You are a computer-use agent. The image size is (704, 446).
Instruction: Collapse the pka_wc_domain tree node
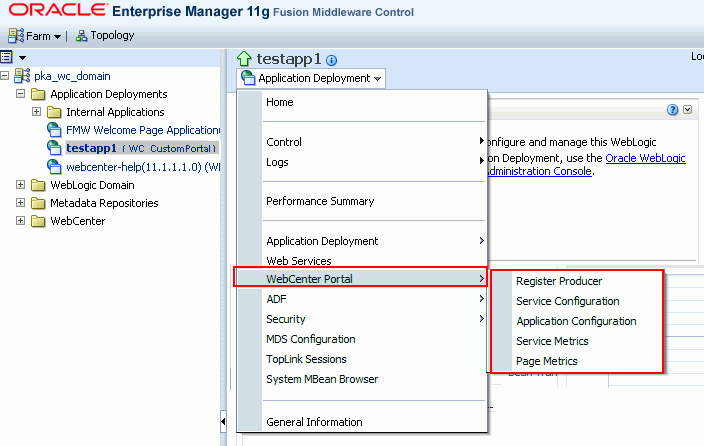(x=4, y=75)
